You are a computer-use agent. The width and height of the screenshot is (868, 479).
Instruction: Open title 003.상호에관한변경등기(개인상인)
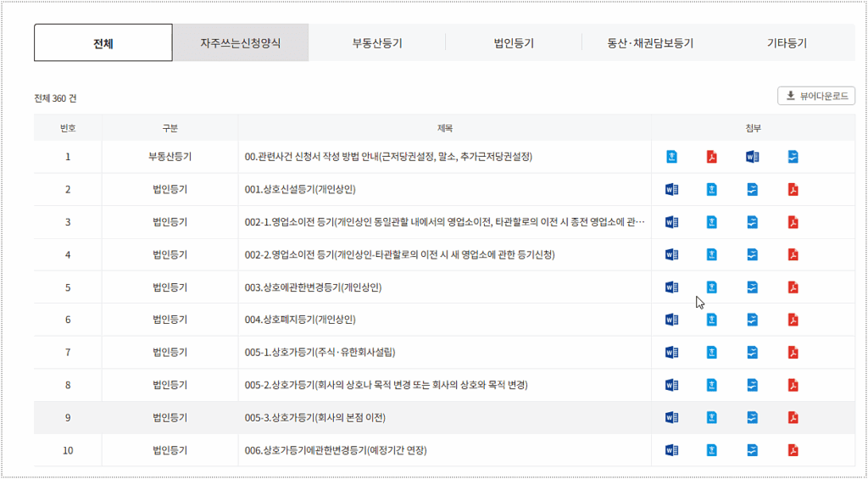pos(313,287)
